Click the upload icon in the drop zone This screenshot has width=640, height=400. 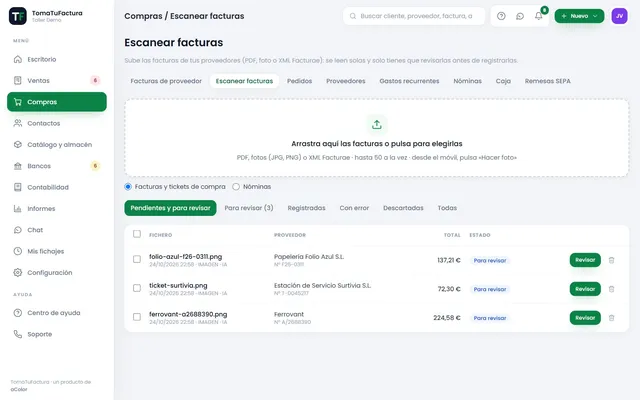click(377, 124)
